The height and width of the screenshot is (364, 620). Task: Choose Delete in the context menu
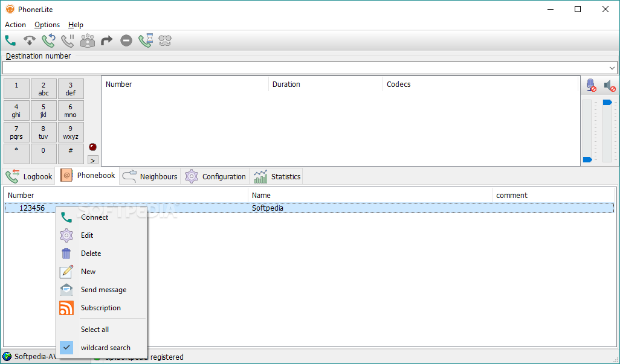(102, 254)
